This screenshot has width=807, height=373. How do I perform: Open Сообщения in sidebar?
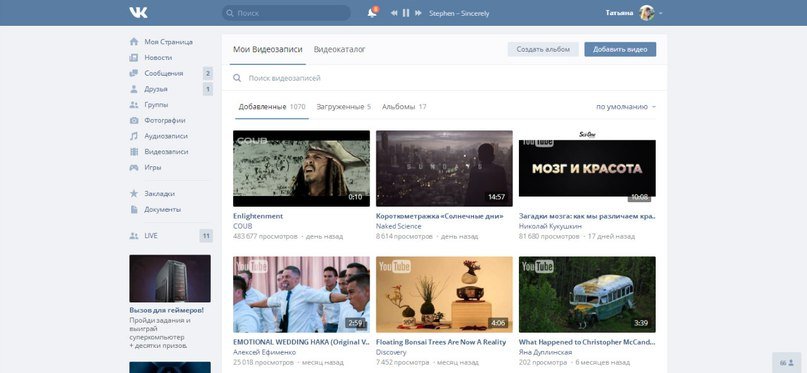pyautogui.click(x=164, y=73)
